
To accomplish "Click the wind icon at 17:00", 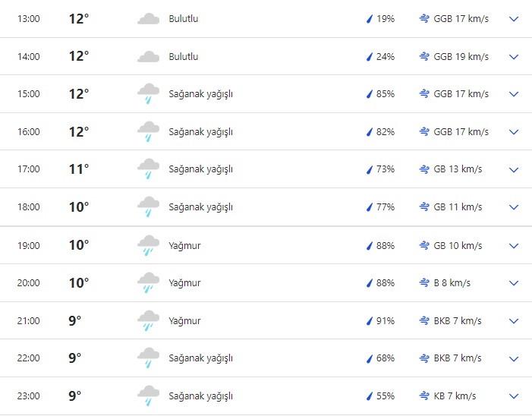I will tap(424, 169).
